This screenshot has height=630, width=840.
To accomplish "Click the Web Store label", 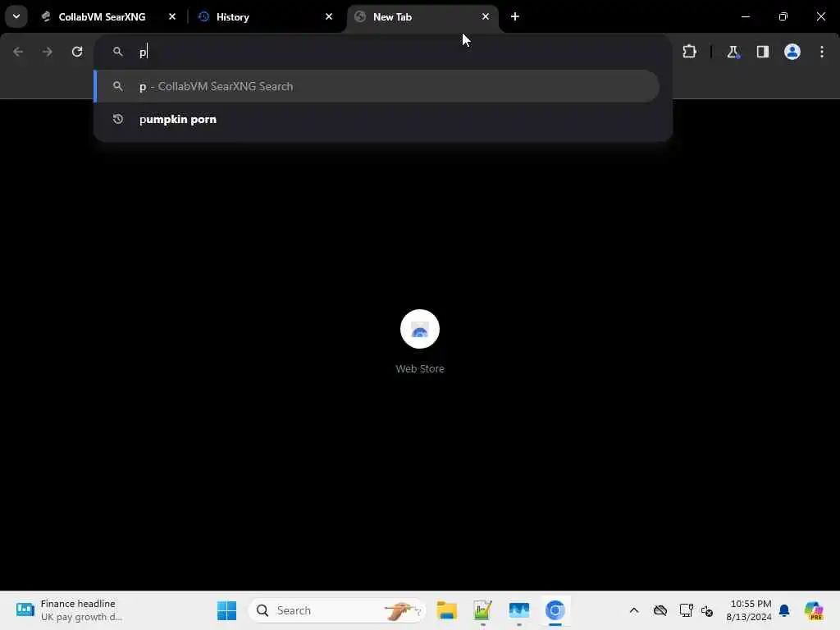I will click(x=419, y=368).
